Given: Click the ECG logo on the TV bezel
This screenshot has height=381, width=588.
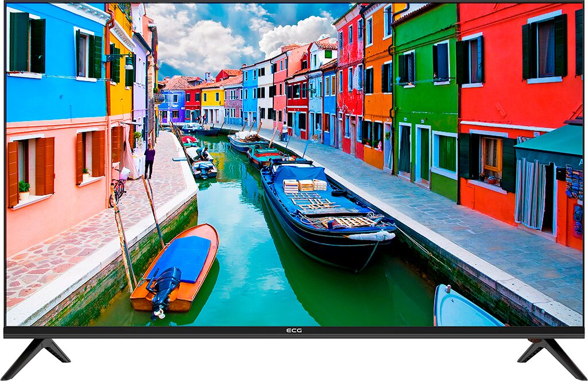Looking at the screenshot, I should coord(293,330).
